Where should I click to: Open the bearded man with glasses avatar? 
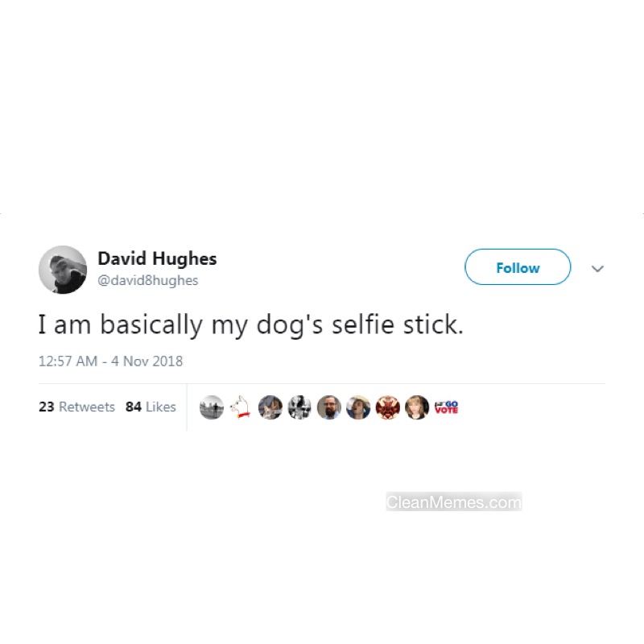point(329,407)
